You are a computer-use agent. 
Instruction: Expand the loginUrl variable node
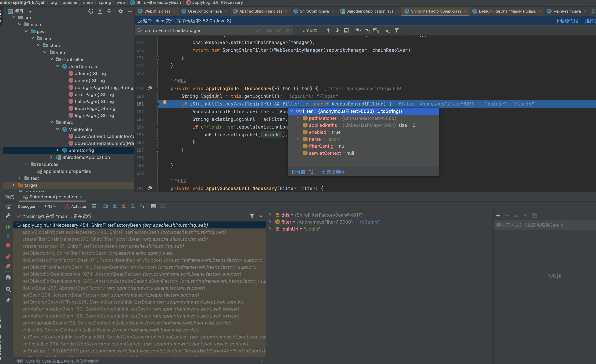pyautogui.click(x=270, y=229)
